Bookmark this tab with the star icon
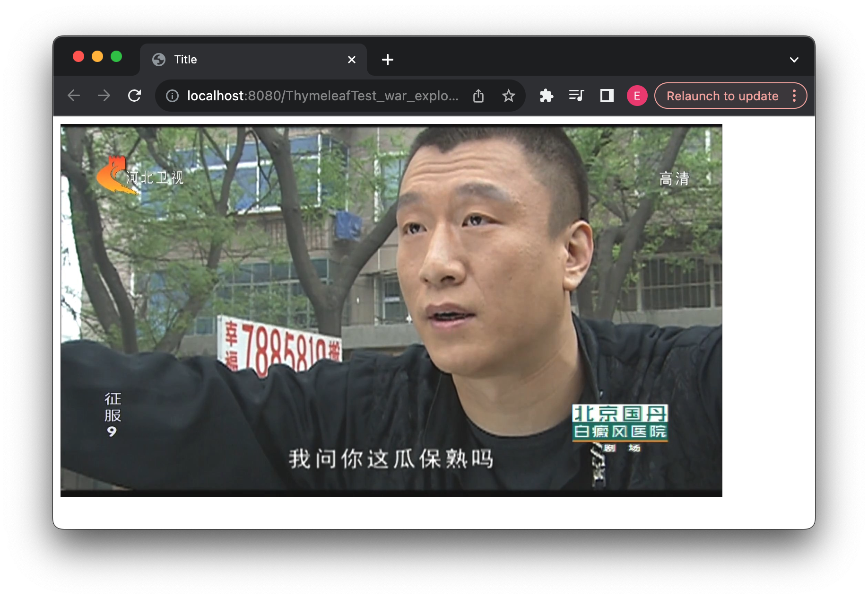Screen dimensions: 868x599 coord(509,96)
